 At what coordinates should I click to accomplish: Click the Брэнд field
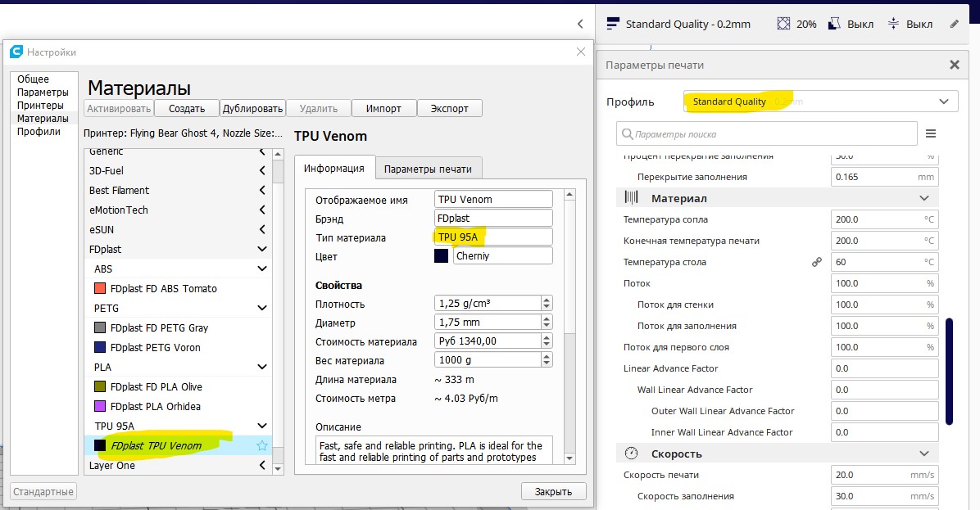pos(493,218)
